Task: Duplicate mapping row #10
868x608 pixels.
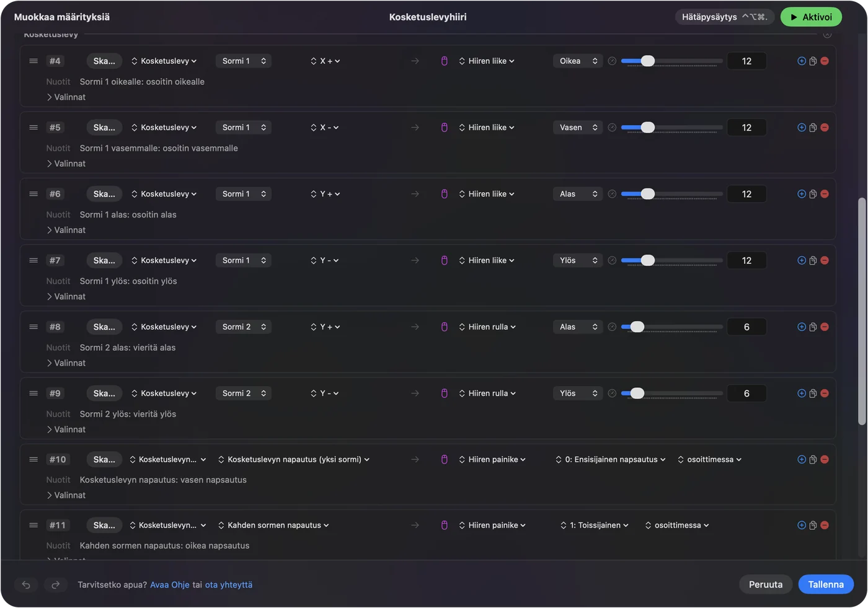Action: click(x=813, y=459)
